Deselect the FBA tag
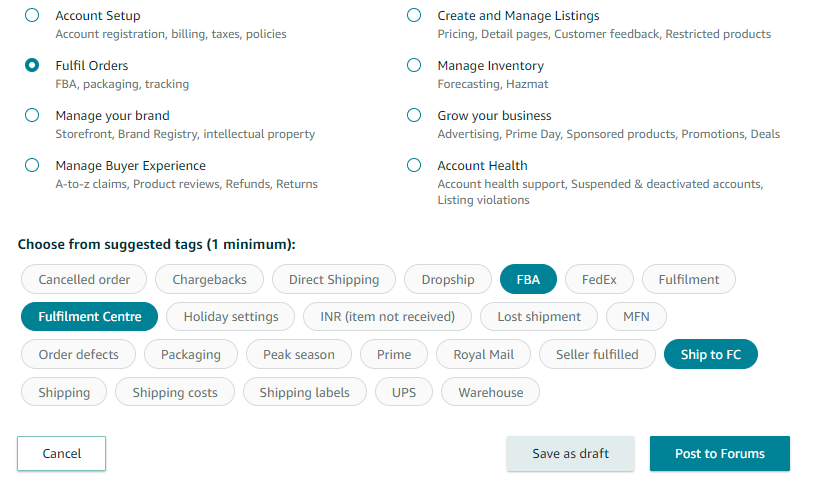 528,279
